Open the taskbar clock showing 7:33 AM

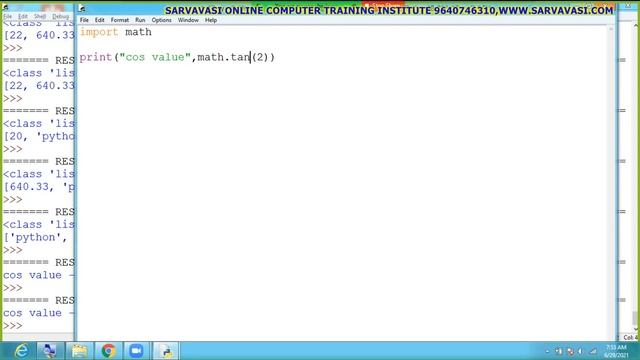[616, 351]
